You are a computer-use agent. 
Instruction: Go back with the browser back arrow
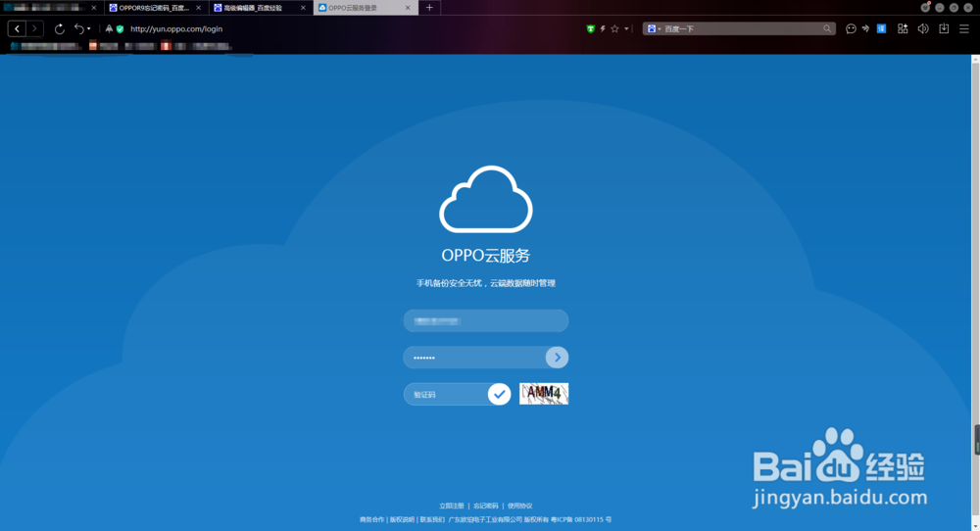[17, 28]
